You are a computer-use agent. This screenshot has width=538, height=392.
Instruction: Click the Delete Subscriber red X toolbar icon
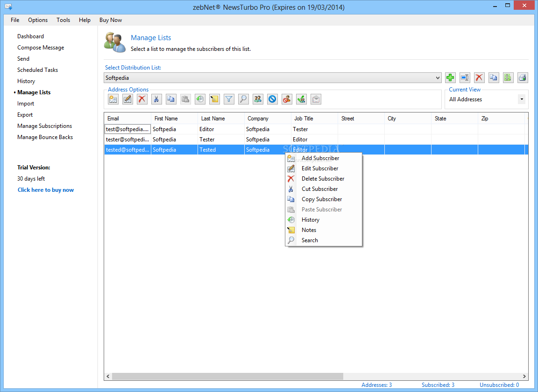[x=142, y=99]
